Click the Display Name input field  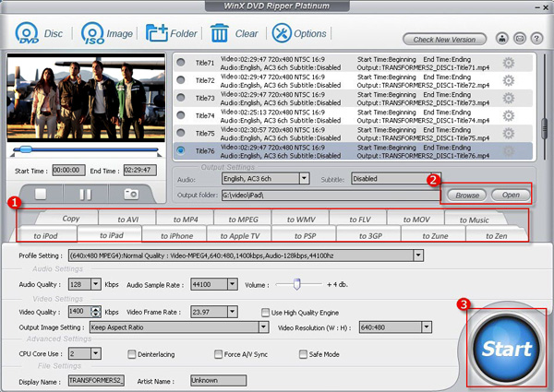click(x=96, y=380)
